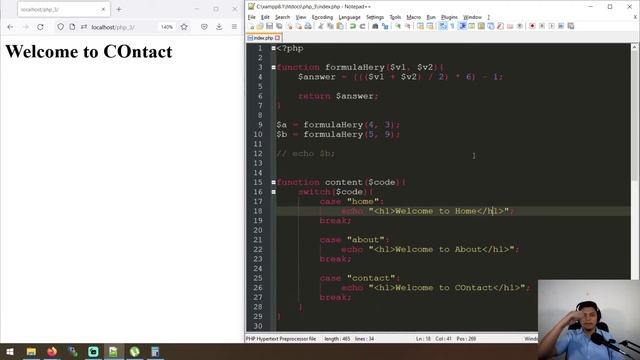Toggle synchronize horizontal scrolling icon
The height and width of the screenshot is (360, 640).
tap(430, 26)
